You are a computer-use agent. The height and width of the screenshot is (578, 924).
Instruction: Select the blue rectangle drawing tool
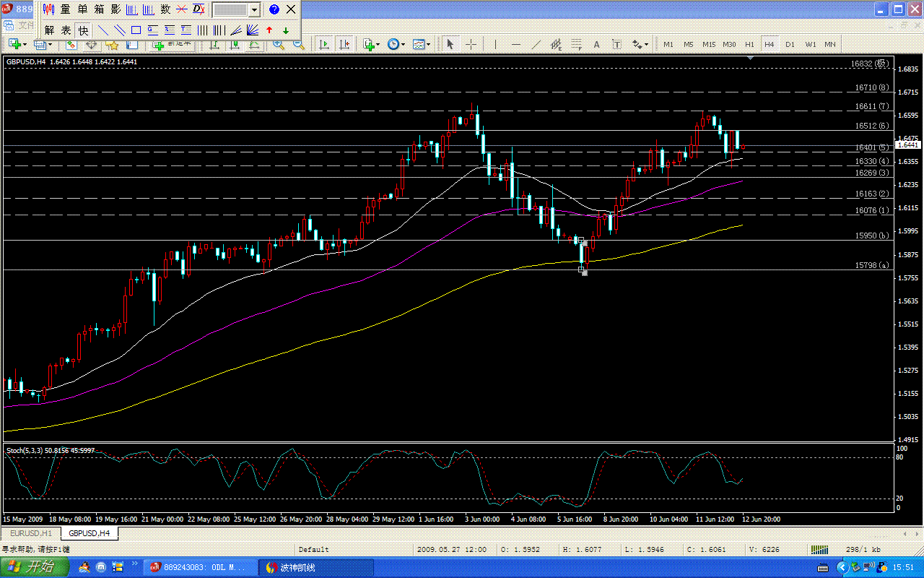point(136,30)
